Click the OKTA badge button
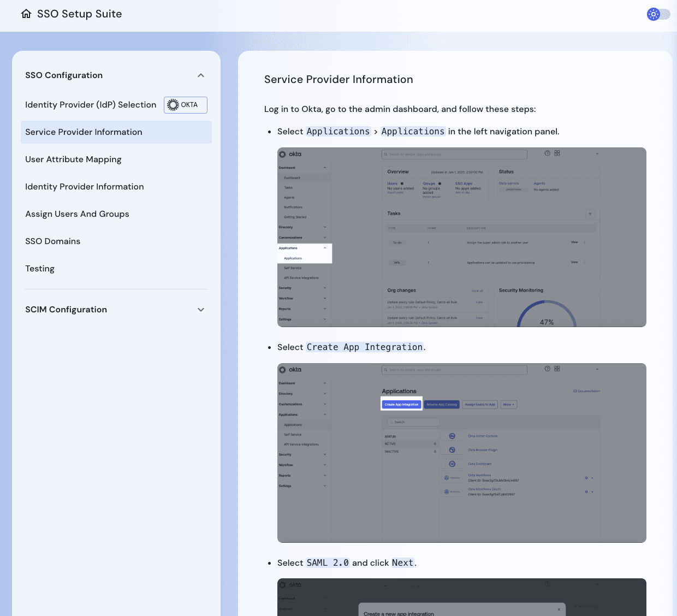The image size is (677, 616). coord(185,104)
